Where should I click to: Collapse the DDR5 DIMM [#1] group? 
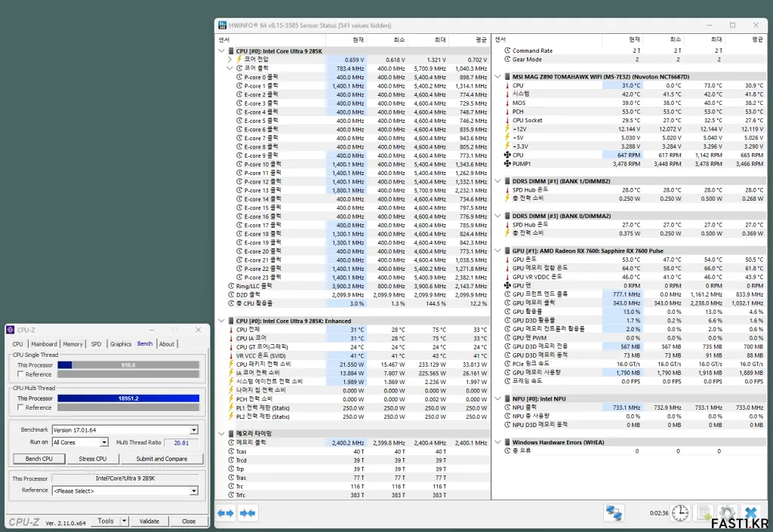(498, 181)
